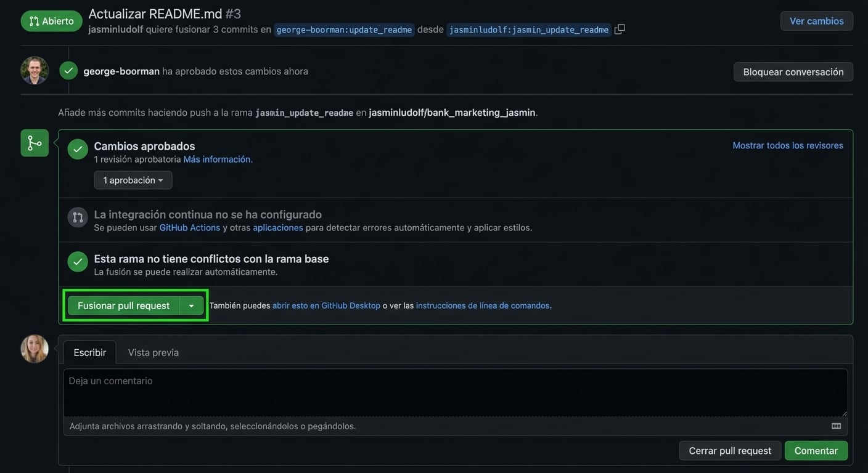Expand the 1 aprobación dropdown
The height and width of the screenshot is (473, 868).
(x=133, y=180)
